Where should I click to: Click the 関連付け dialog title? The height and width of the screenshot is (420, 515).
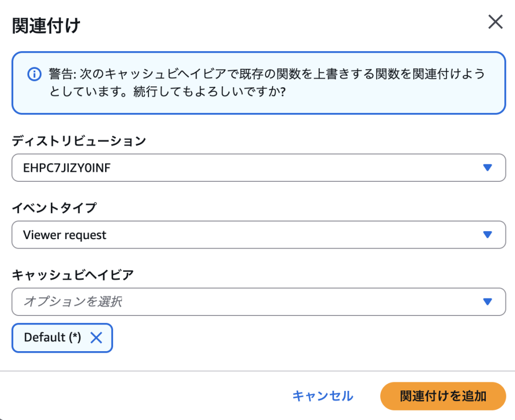46,26
